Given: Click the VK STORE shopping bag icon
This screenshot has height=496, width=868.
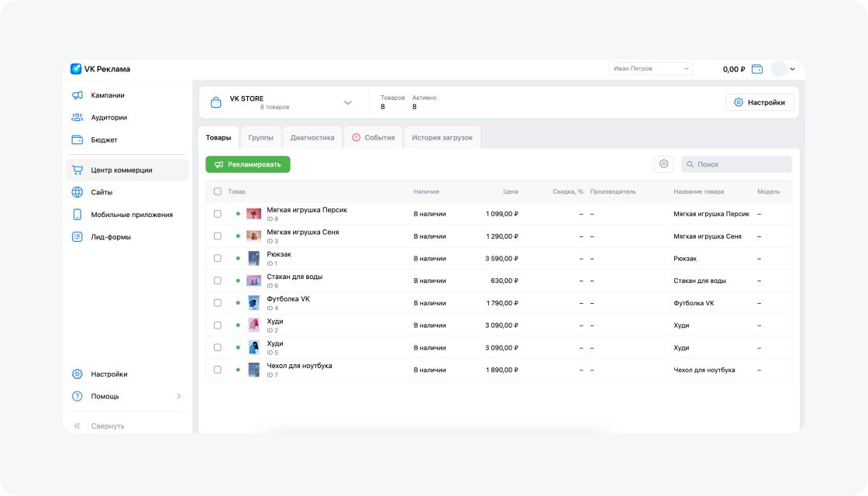Looking at the screenshot, I should coord(216,102).
